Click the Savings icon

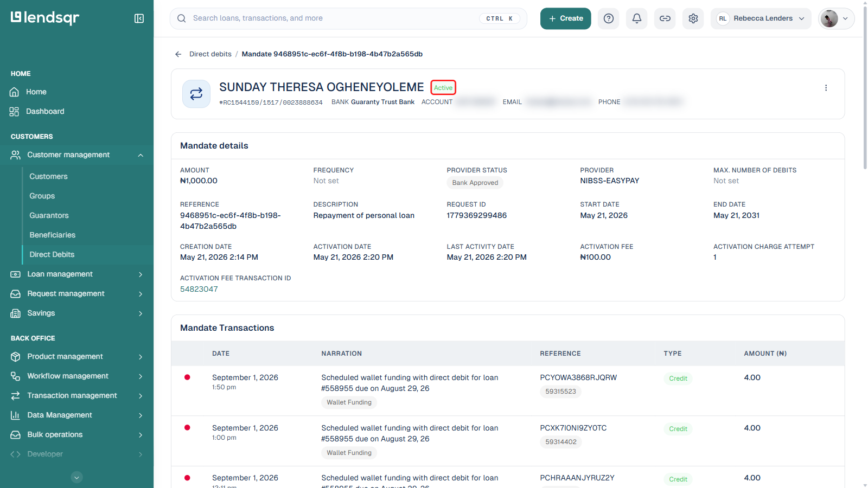click(15, 313)
